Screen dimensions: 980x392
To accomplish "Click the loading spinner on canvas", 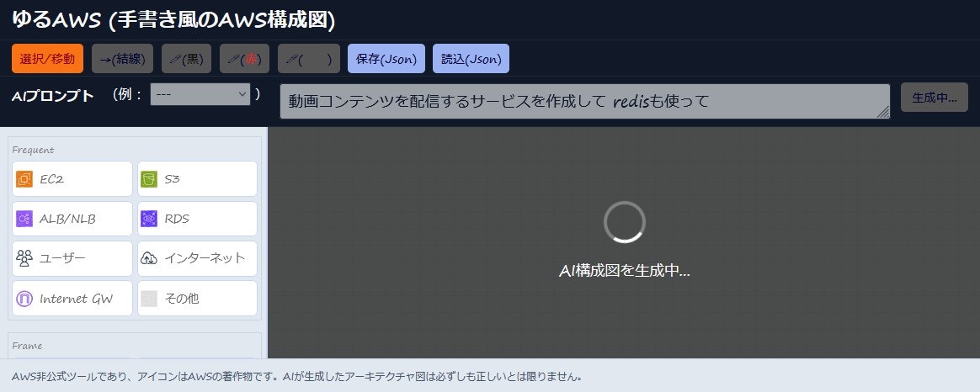I will (x=625, y=222).
